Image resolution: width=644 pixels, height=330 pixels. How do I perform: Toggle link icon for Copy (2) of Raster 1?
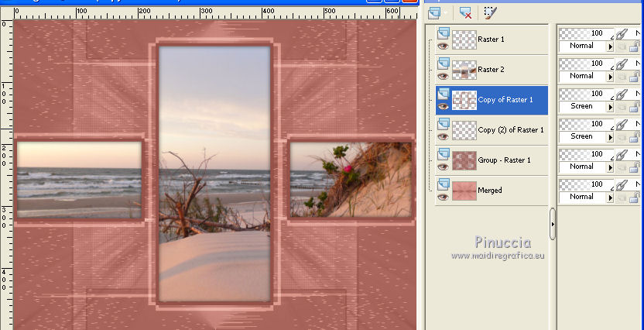click(x=622, y=125)
